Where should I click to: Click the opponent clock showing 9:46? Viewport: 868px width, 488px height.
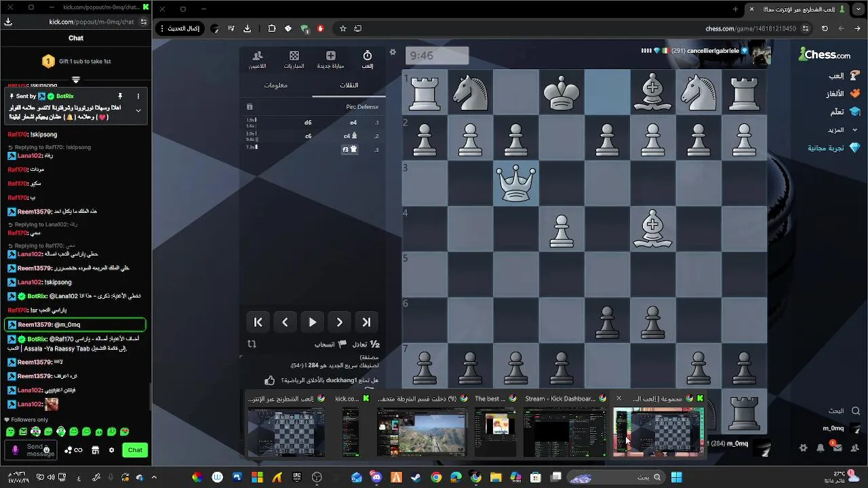coord(437,56)
